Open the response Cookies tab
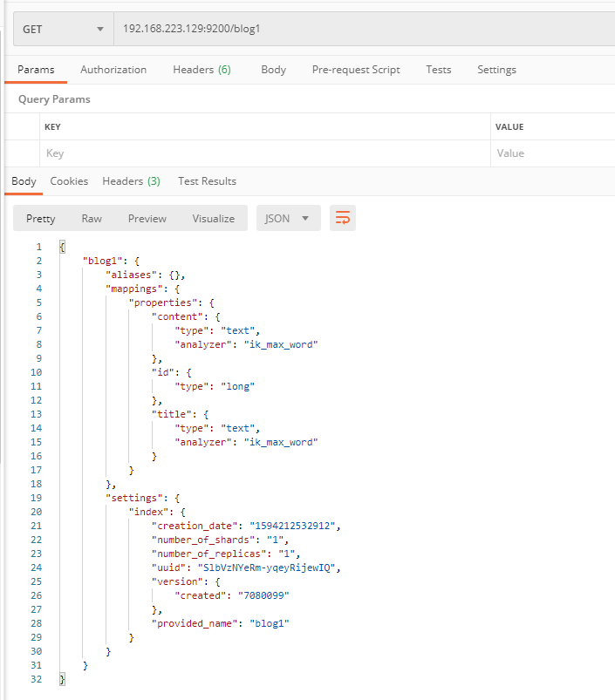 click(x=69, y=181)
